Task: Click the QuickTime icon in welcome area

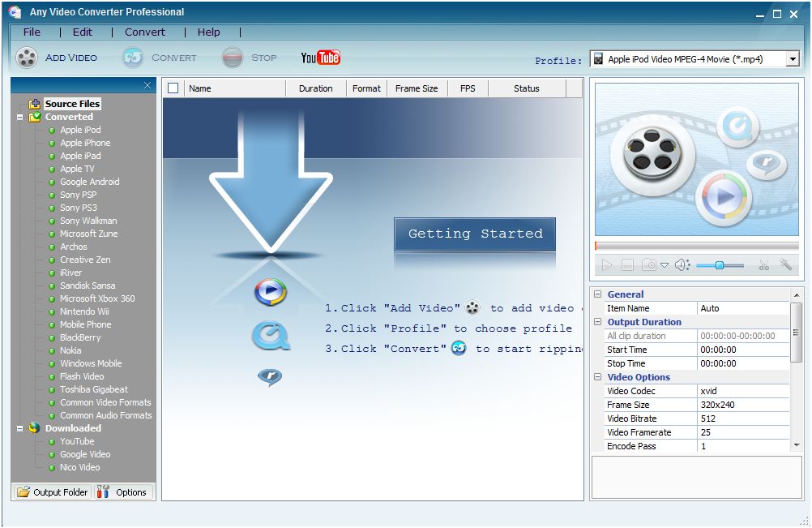Action: point(271,336)
